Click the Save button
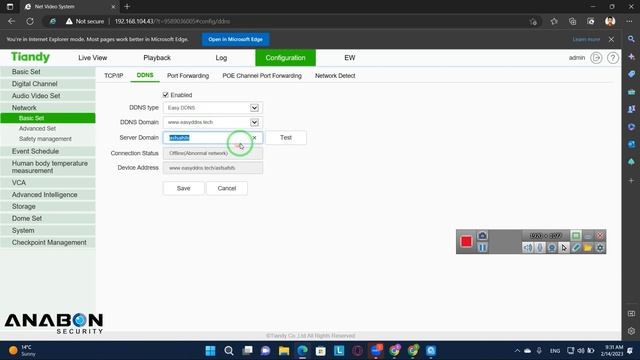Image resolution: width=640 pixels, height=360 pixels. (183, 188)
